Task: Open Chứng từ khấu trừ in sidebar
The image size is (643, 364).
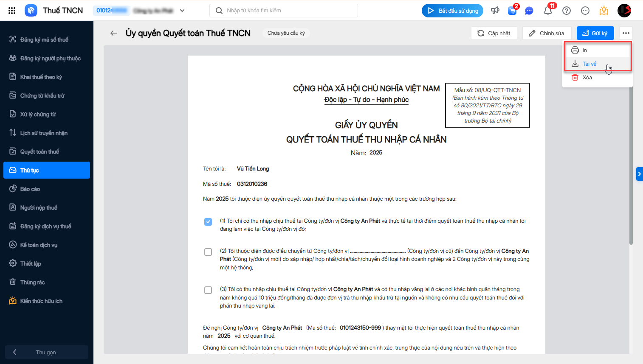Action: [x=47, y=95]
